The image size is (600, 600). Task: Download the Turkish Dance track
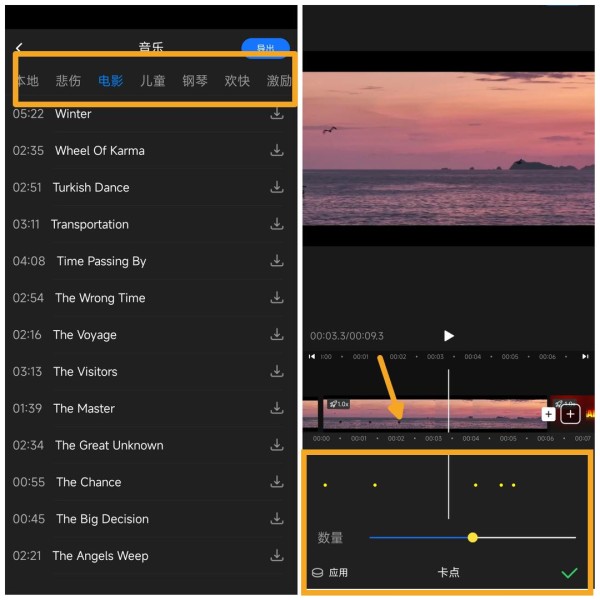click(277, 188)
